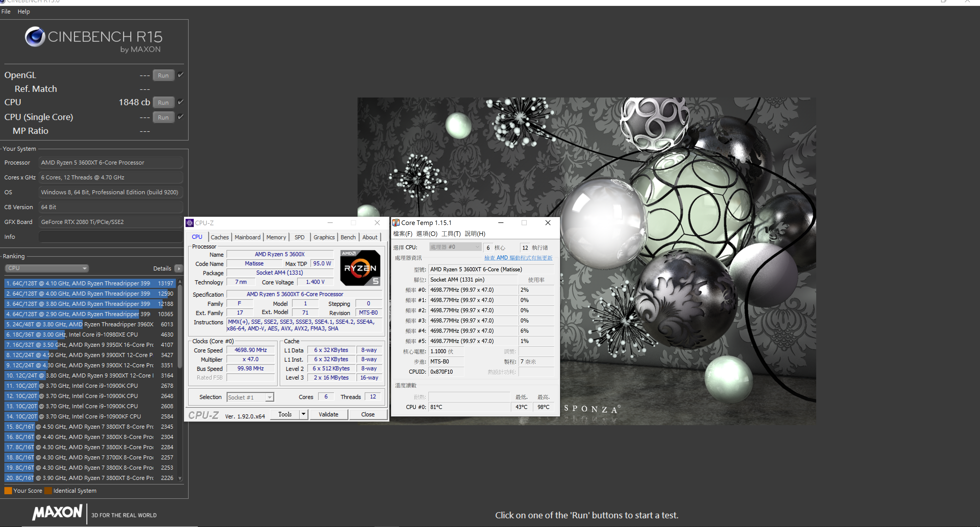Click the Details arrow icon in Ranking

click(x=179, y=269)
